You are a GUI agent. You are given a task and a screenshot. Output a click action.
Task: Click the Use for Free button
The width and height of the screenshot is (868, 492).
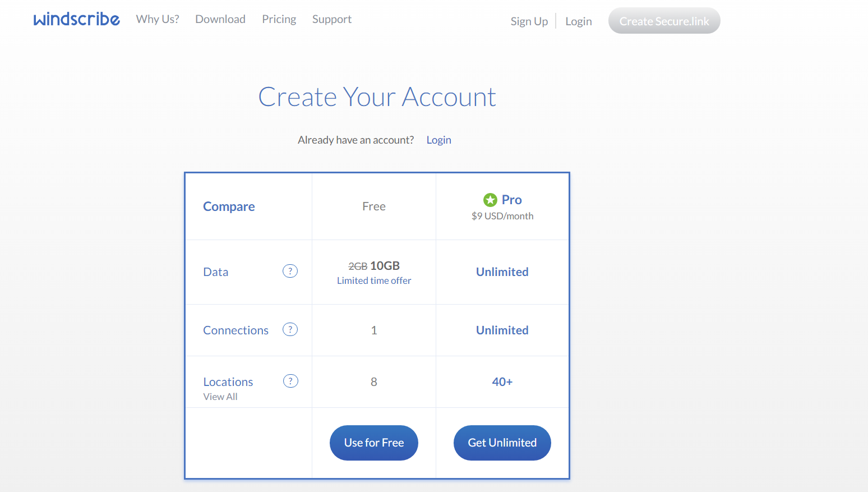coord(374,443)
